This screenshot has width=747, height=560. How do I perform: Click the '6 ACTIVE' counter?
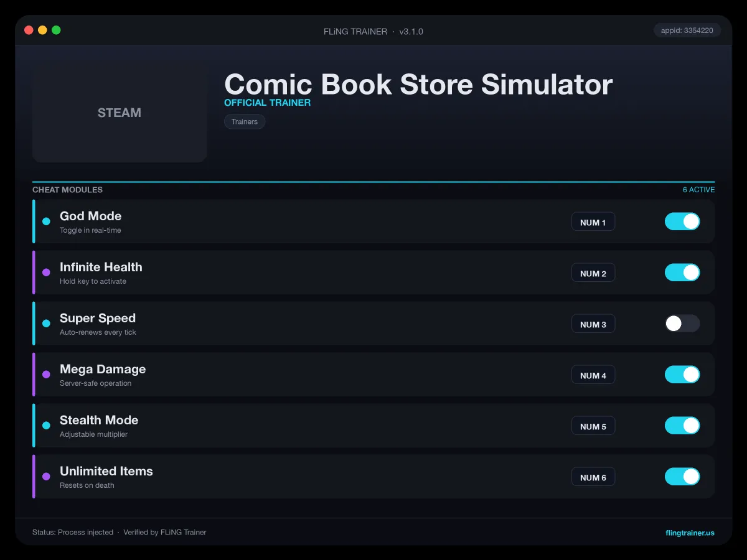pyautogui.click(x=698, y=190)
